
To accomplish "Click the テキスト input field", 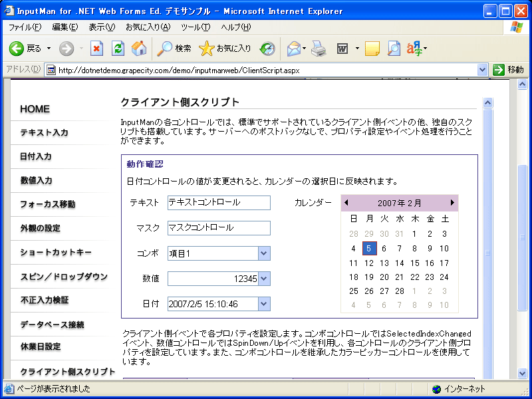I will pos(219,203).
